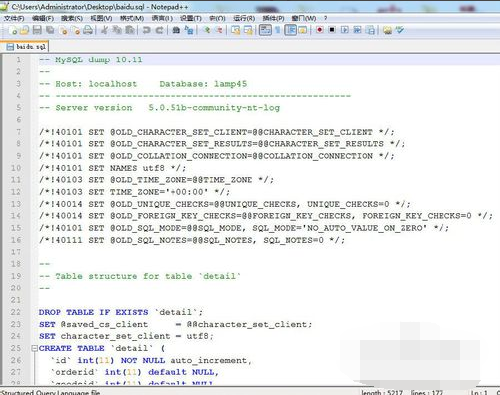
Task: Create a new file via toolbar icon
Action: [14, 30]
